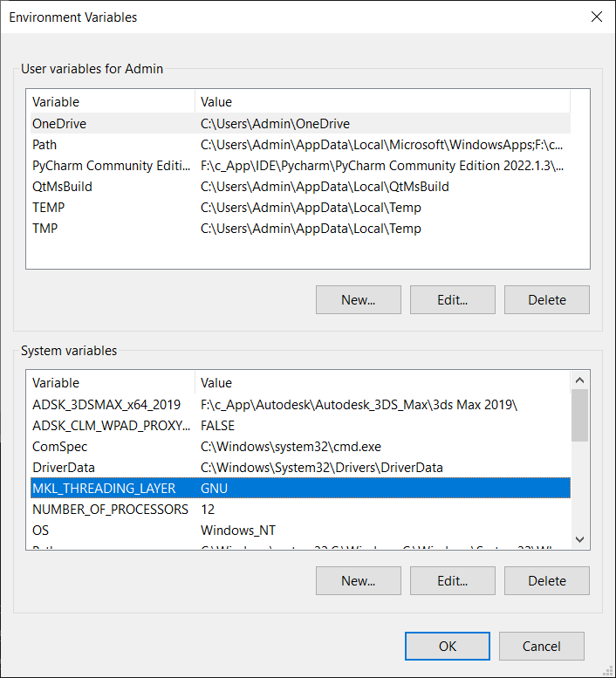This screenshot has width=616, height=678.
Task: Click Delete button under System variables
Action: click(546, 580)
